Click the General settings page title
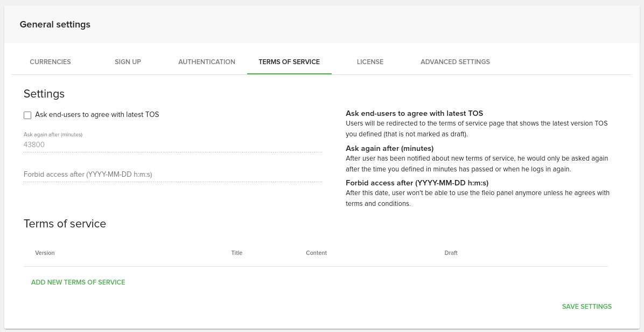The width and height of the screenshot is (644, 332). 55,24
